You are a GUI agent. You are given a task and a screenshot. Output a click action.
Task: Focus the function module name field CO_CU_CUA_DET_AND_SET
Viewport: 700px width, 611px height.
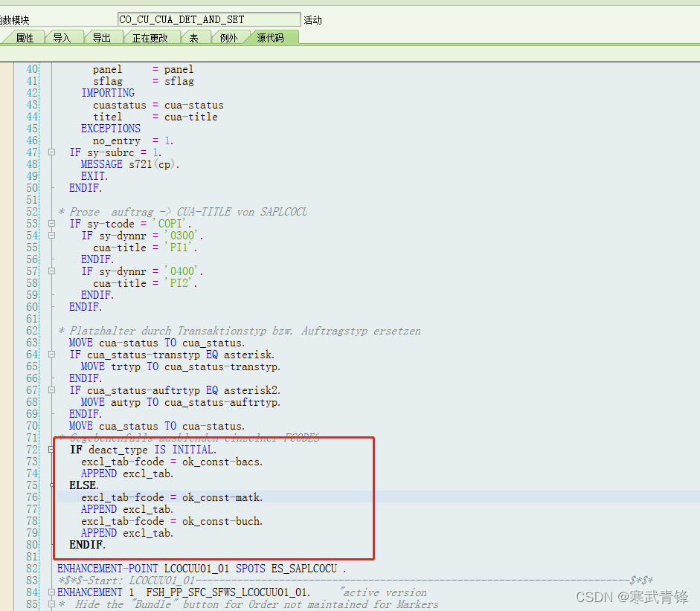coord(209,19)
